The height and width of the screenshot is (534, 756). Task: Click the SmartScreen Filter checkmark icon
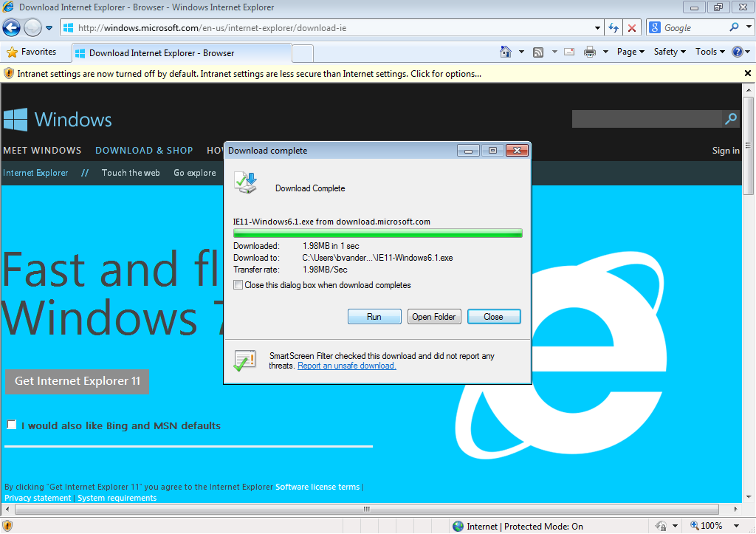245,361
